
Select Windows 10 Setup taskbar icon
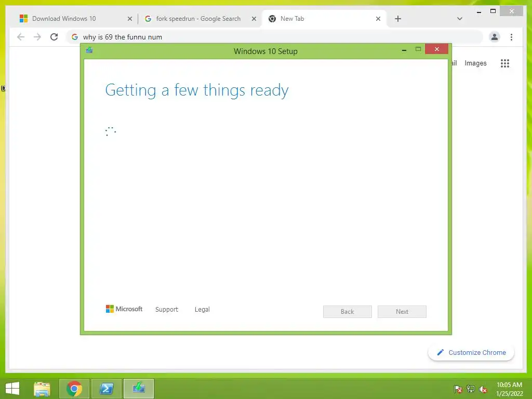[139, 389]
